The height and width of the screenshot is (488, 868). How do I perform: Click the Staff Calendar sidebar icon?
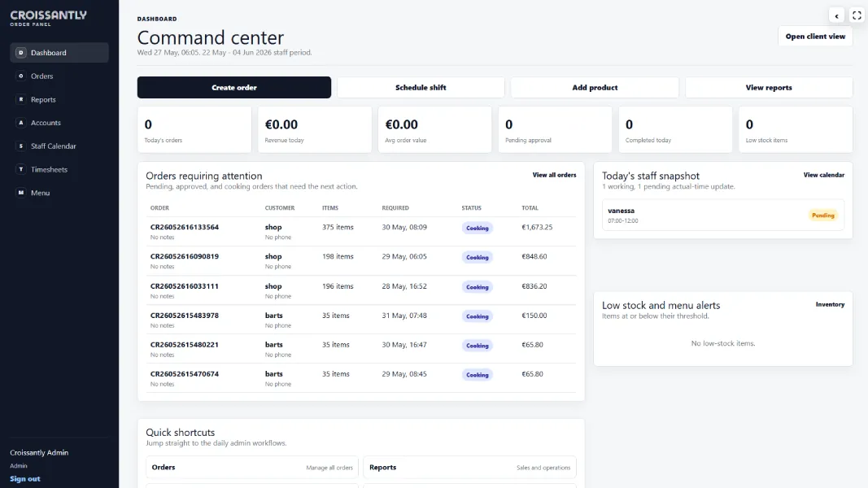click(21, 146)
